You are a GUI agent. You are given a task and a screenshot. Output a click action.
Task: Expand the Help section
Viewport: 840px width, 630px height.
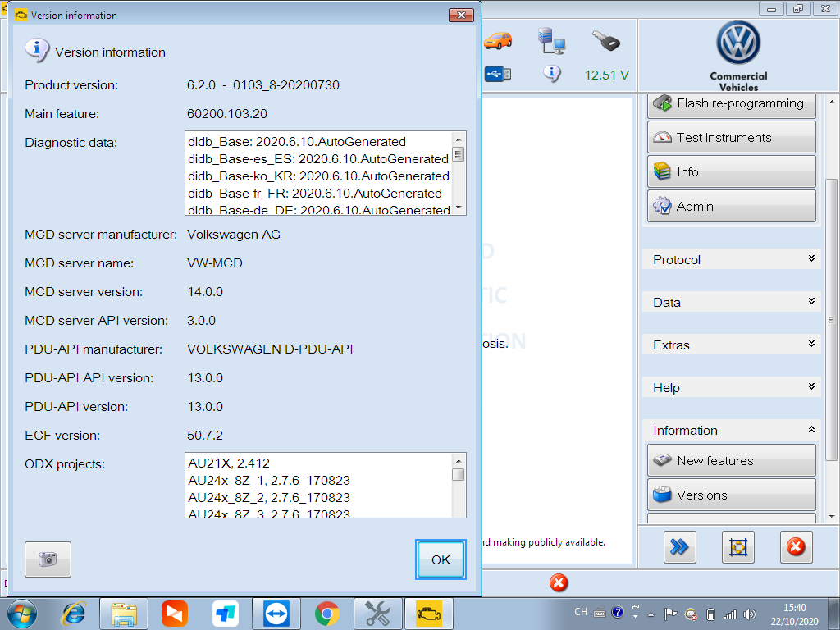[x=731, y=387]
